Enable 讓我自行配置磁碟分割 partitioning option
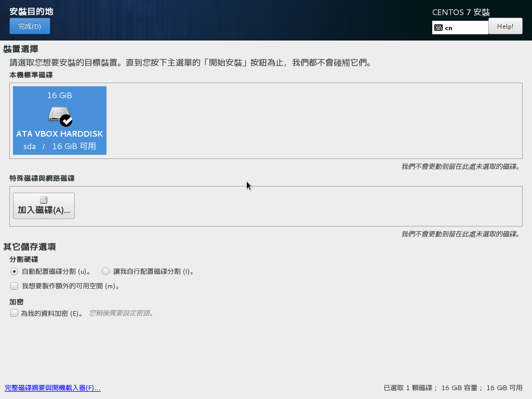This screenshot has width=532, height=399. click(105, 271)
